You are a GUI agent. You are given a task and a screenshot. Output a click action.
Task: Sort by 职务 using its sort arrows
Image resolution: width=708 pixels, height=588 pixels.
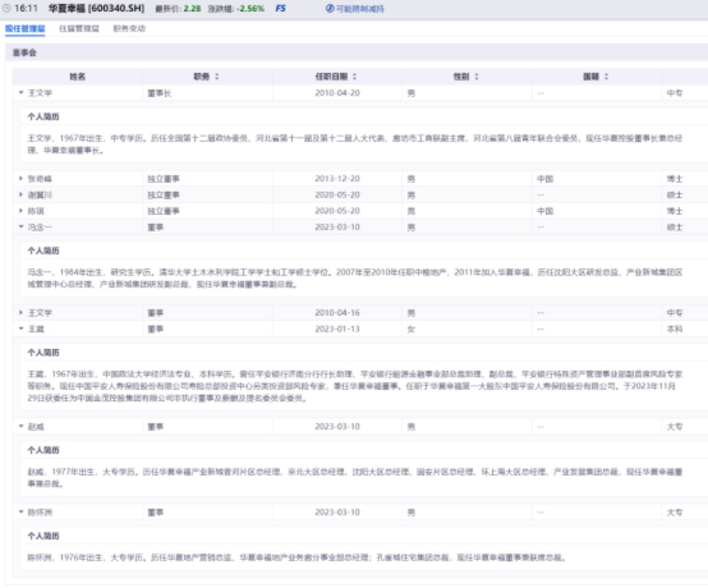click(217, 76)
